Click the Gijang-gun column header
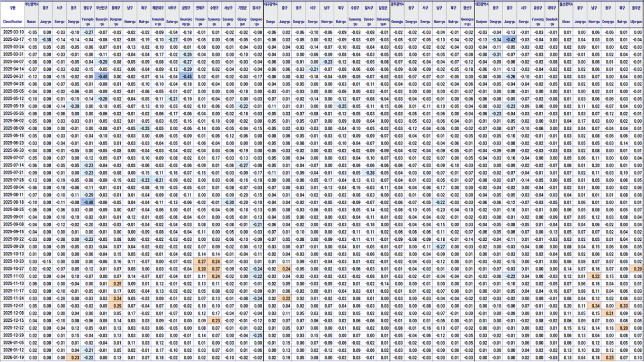This screenshot has width=644, height=362. coord(243,22)
